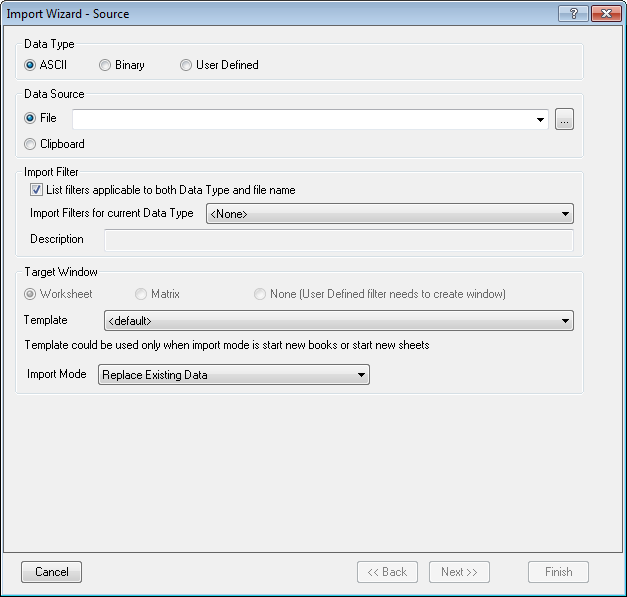Screen dimensions: 627x597
Task: Uncheck List filters applicable to both checkbox
Action: (37, 190)
